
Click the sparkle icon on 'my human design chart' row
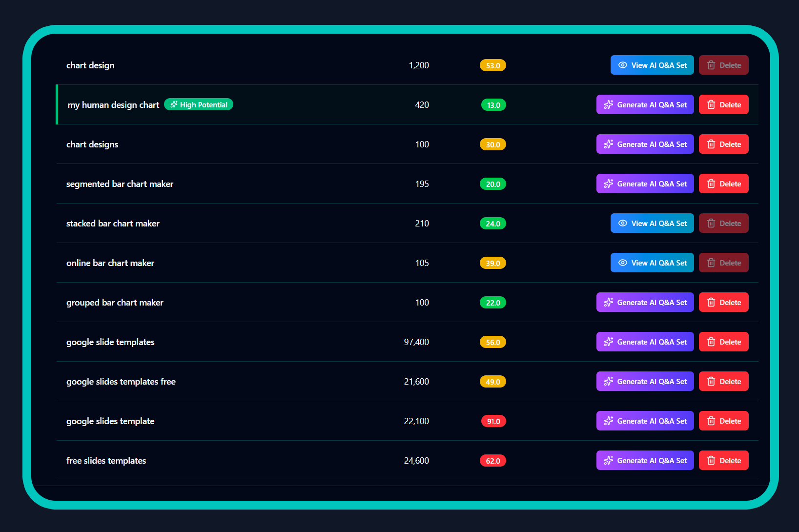coord(609,104)
